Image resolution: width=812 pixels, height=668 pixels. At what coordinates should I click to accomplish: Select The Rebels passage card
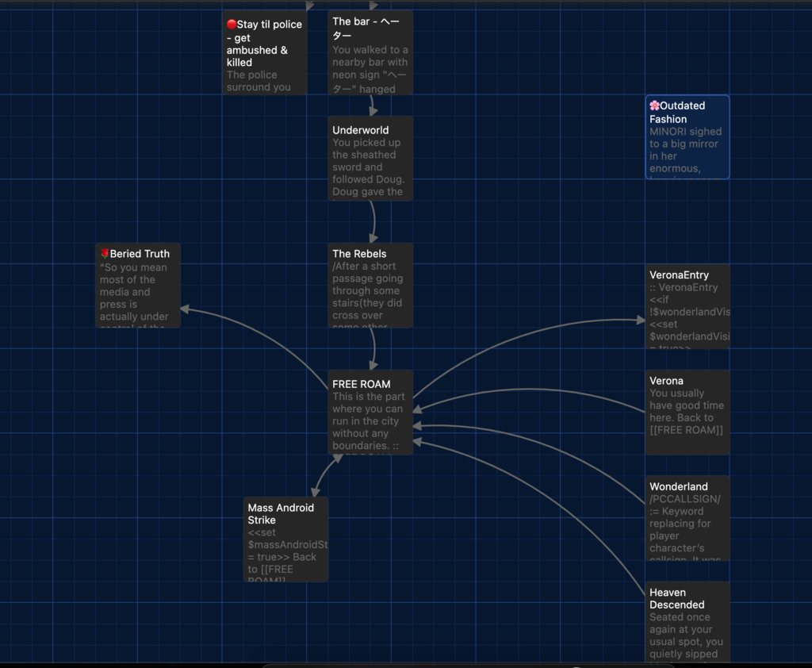point(370,286)
